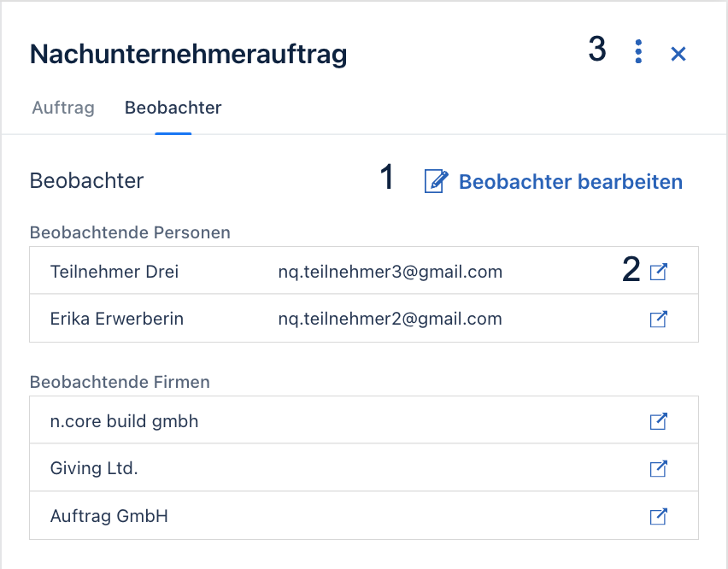Click the Beobachtende Personen section label
The width and height of the screenshot is (728, 569).
(130, 232)
